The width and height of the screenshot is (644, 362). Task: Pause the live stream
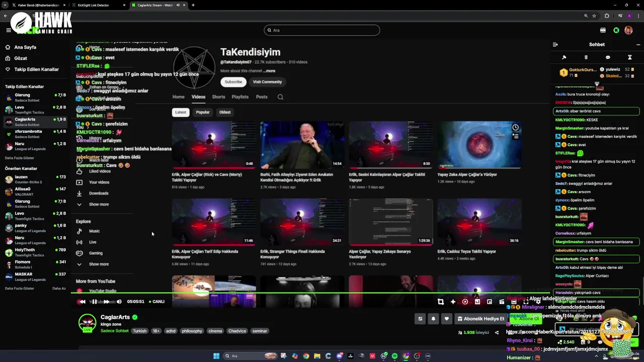click(x=94, y=302)
